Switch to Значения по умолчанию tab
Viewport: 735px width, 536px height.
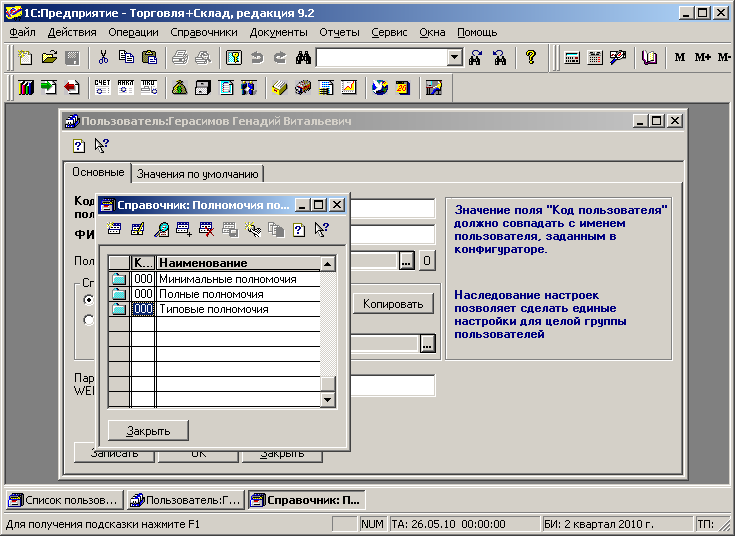coord(197,174)
